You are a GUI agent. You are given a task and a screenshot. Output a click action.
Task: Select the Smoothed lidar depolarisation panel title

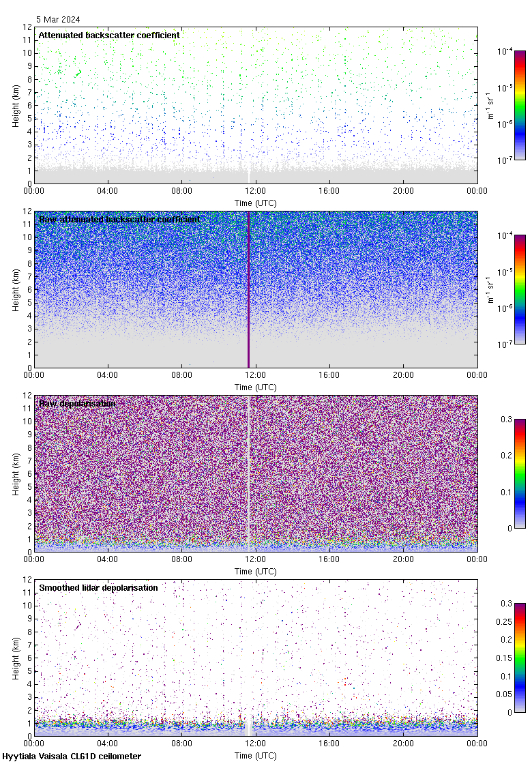pos(98,587)
